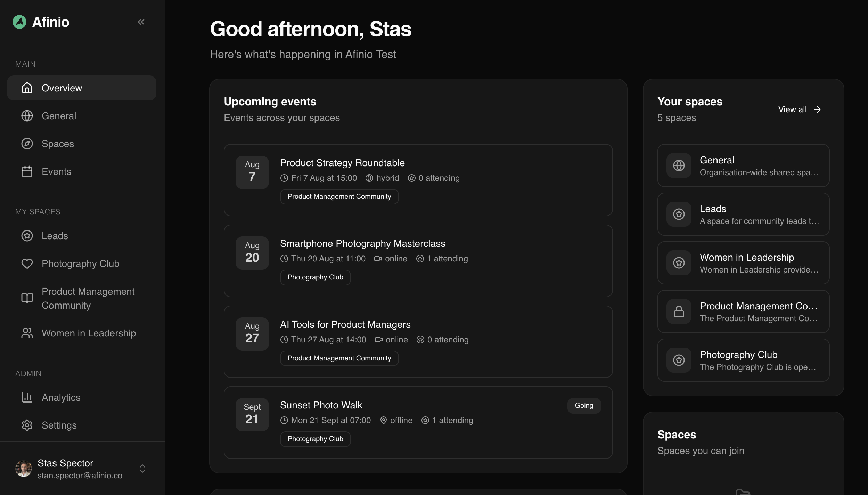
Task: Open Leads in the My Spaces menu
Action: [82, 236]
